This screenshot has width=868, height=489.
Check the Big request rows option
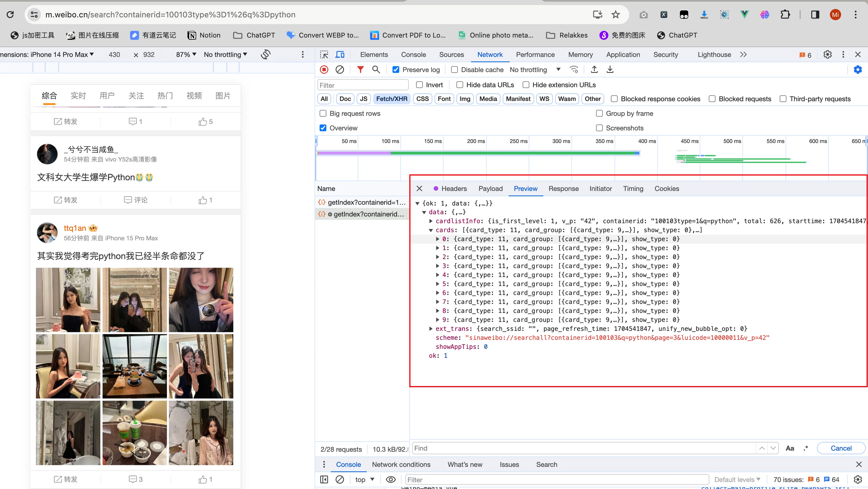[x=323, y=113]
